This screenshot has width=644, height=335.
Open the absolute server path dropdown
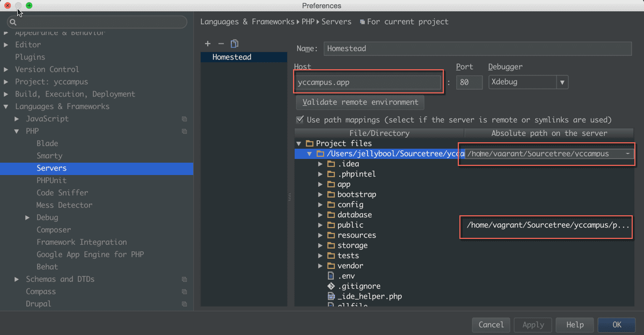click(627, 154)
